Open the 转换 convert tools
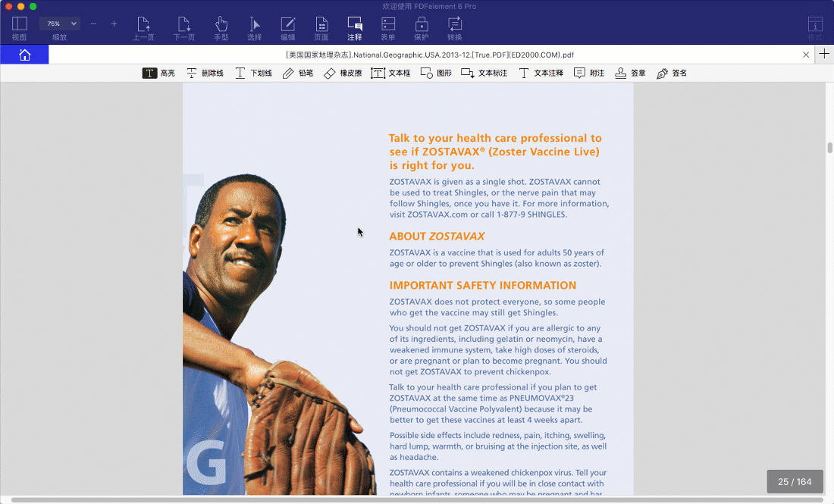The width and height of the screenshot is (834, 504). (x=455, y=27)
